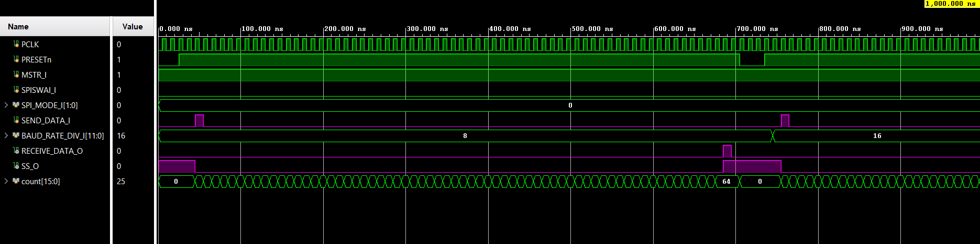The height and width of the screenshot is (244, 980).
Task: Click the PRESETn low pulse near 700 ns
Action: [752, 60]
